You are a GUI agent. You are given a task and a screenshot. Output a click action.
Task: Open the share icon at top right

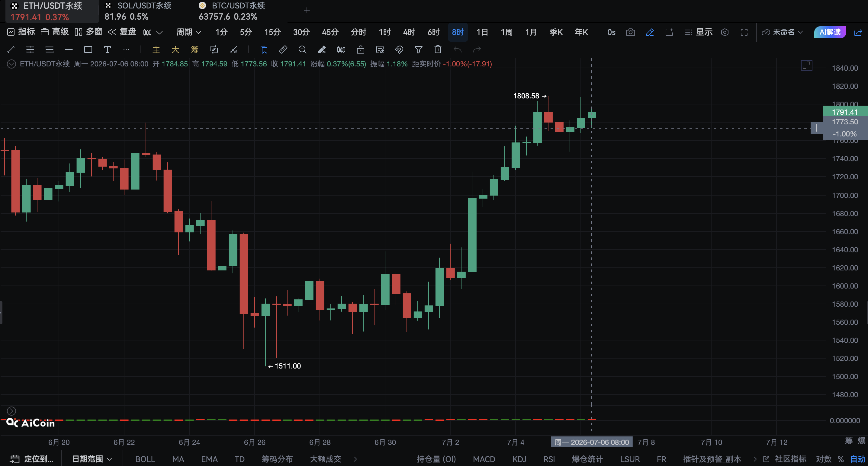tap(858, 32)
